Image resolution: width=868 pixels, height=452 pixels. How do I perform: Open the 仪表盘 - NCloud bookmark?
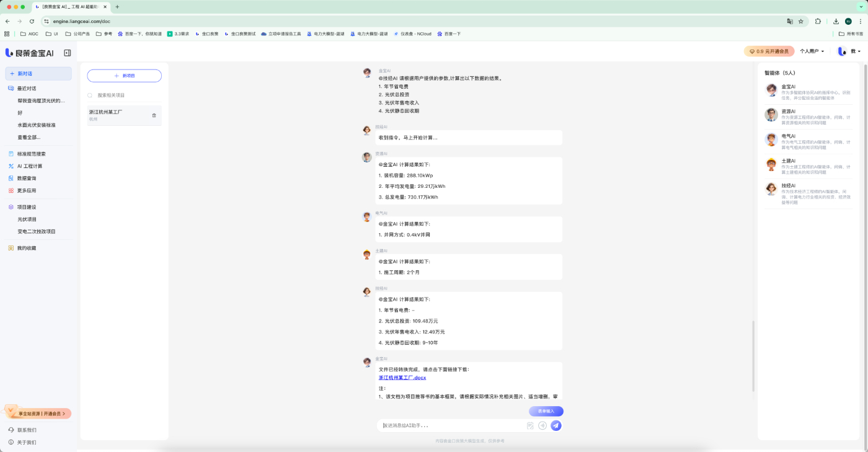[x=412, y=34]
